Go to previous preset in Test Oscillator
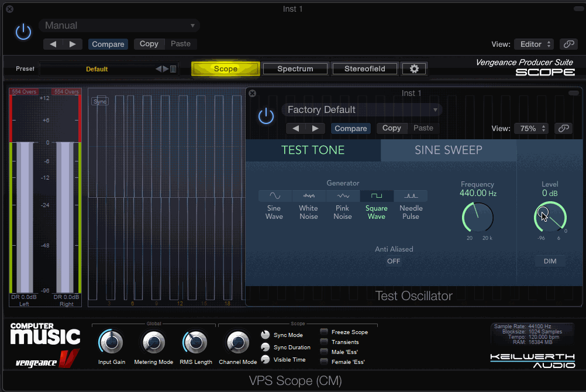 point(295,128)
